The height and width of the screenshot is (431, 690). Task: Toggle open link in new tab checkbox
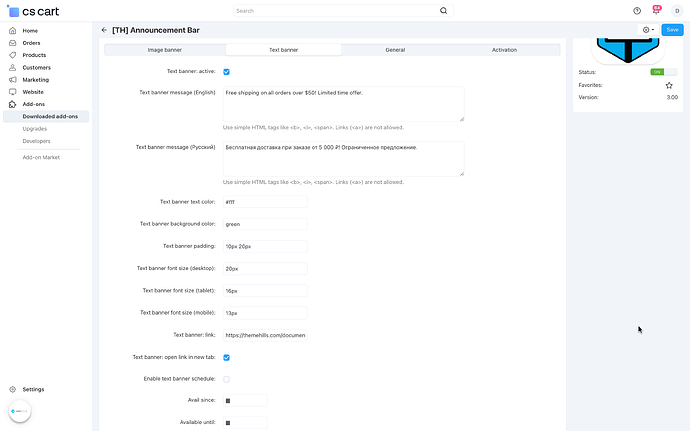coord(227,357)
